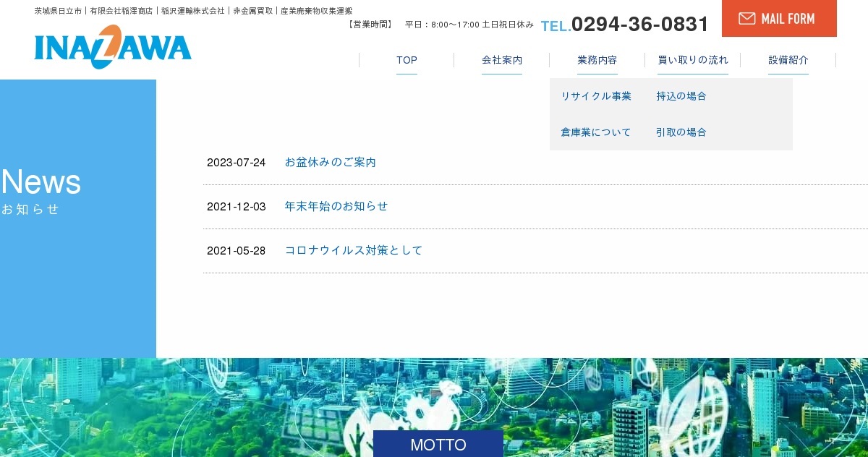Select 持込の場合 in the submenu
868x457 pixels.
coord(681,96)
